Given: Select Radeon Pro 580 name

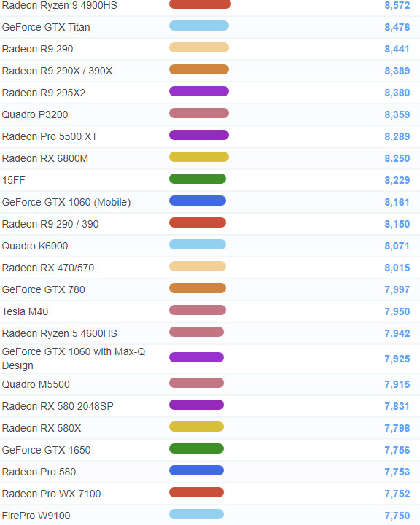Looking at the screenshot, I should click(x=39, y=472).
